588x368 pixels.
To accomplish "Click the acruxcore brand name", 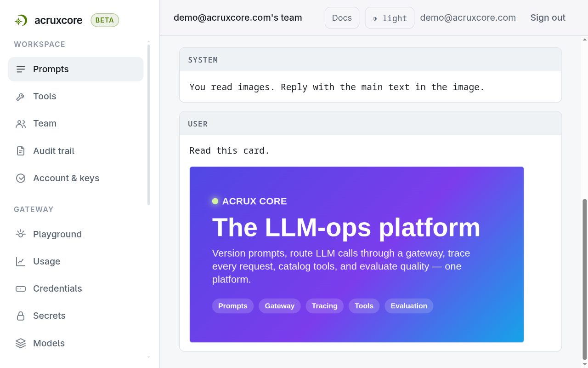I will click(x=58, y=20).
